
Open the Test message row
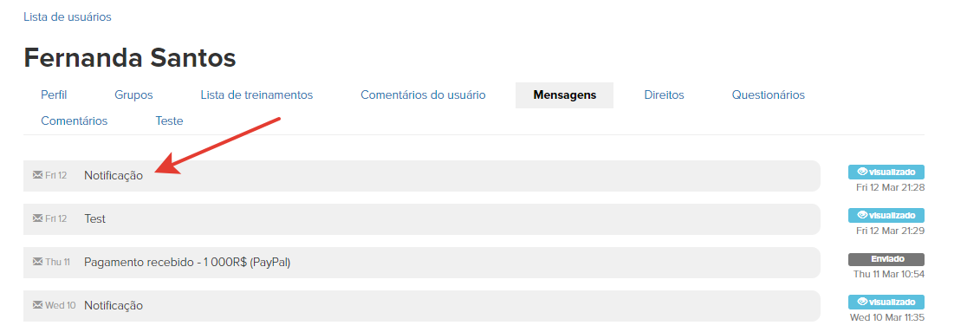point(421,218)
